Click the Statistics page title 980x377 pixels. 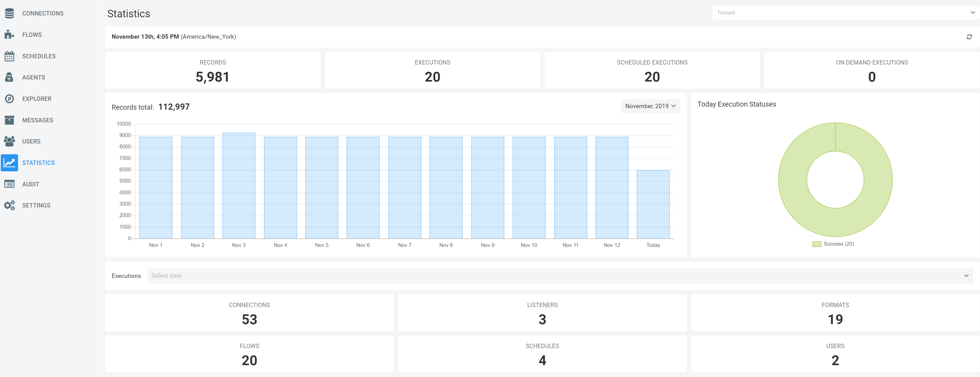[128, 14]
